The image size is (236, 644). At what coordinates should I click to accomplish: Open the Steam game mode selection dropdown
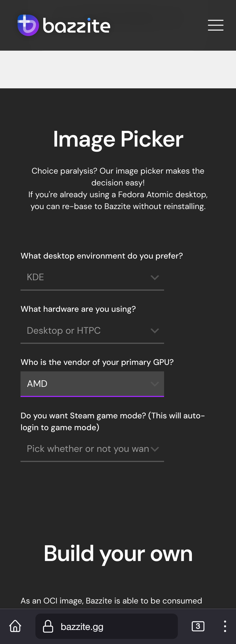92,448
